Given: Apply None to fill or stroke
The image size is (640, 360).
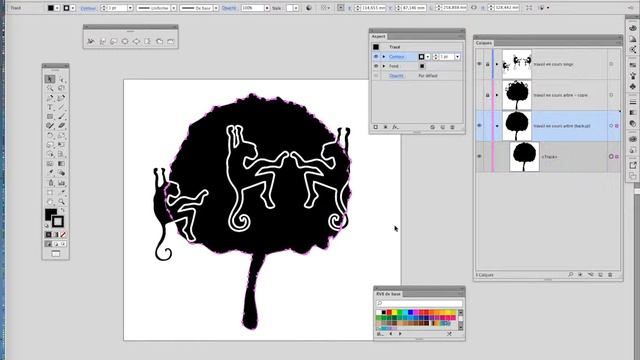Looking at the screenshot, I should tap(63, 235).
